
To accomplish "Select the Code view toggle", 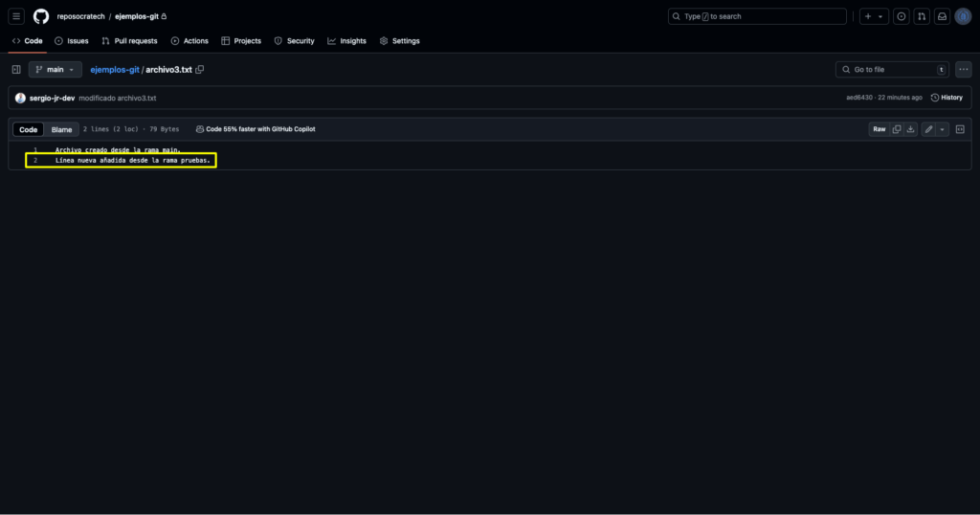I will (x=28, y=129).
